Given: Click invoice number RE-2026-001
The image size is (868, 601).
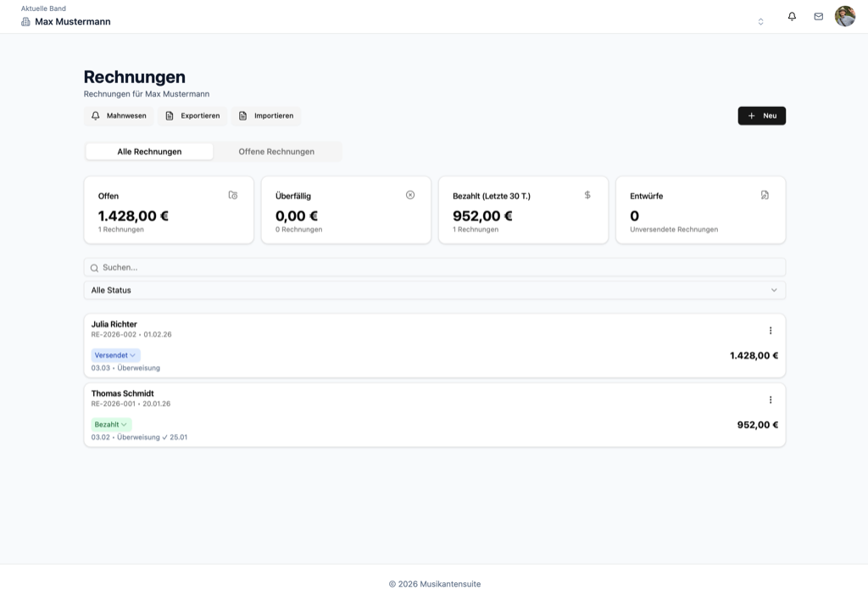Looking at the screenshot, I should tap(114, 403).
